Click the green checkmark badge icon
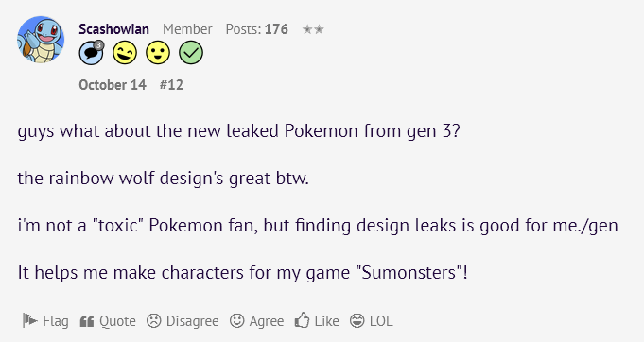The image size is (644, 342). [191, 53]
